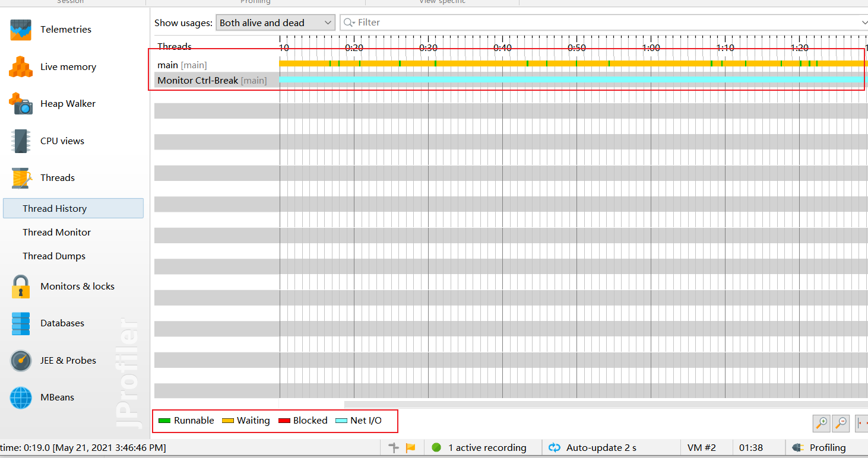Click the time 0:19.0 status text

[83, 448]
